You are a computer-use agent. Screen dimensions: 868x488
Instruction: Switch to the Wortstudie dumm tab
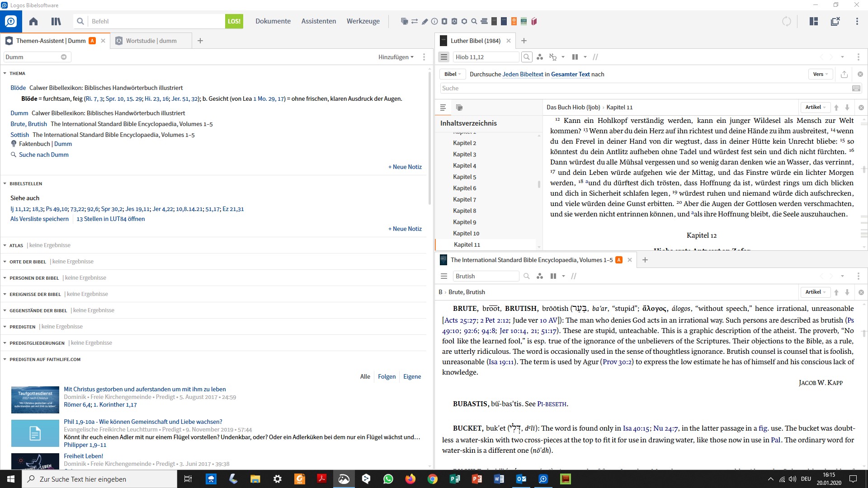(x=151, y=41)
